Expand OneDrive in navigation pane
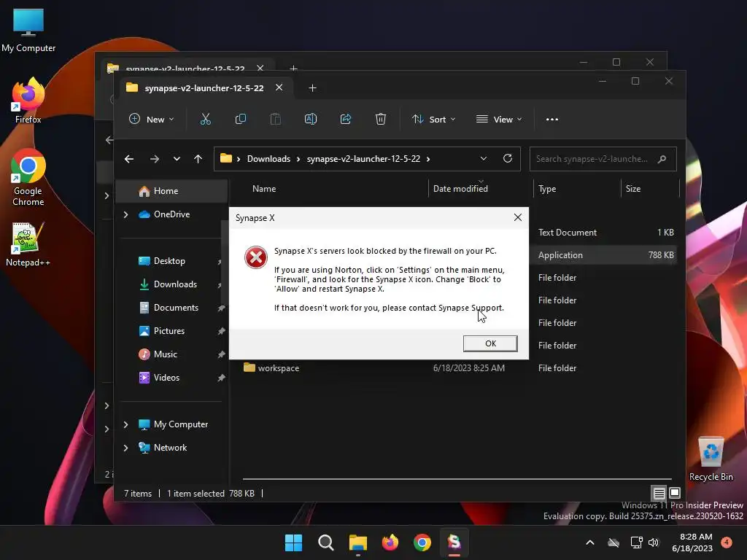This screenshot has width=747, height=560. (125, 215)
